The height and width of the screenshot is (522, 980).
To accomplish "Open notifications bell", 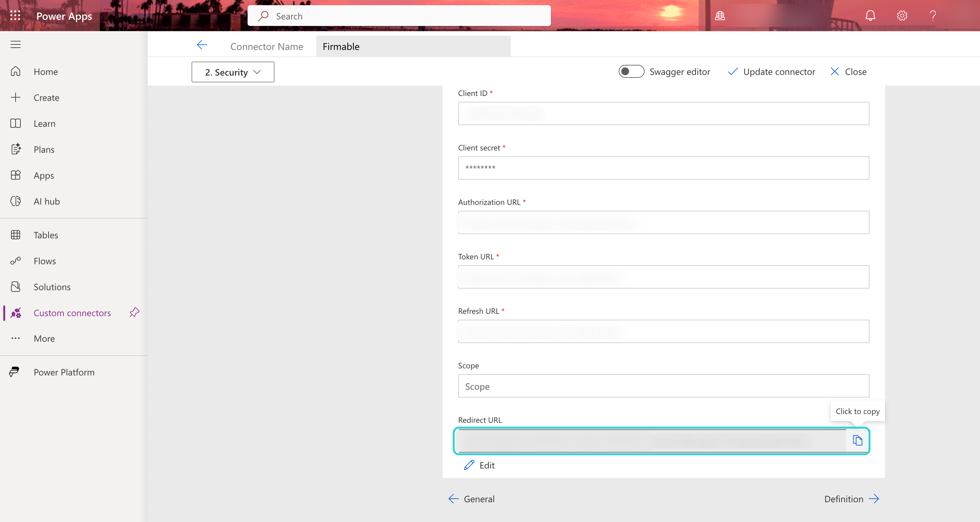I will [x=870, y=16].
